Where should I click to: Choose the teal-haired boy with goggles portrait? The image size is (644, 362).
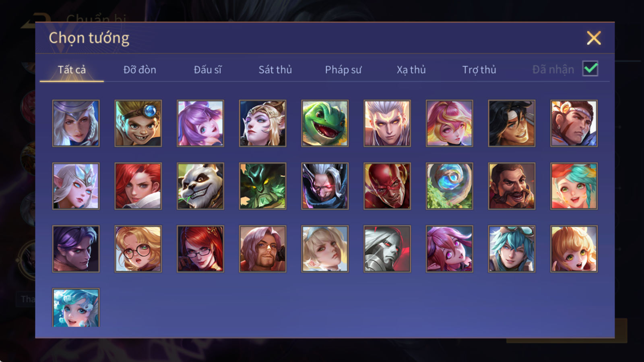pyautogui.click(x=512, y=249)
